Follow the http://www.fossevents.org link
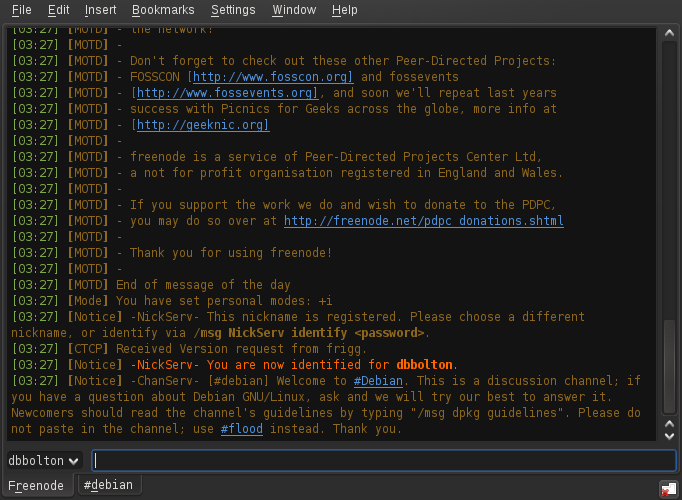 (x=227, y=93)
